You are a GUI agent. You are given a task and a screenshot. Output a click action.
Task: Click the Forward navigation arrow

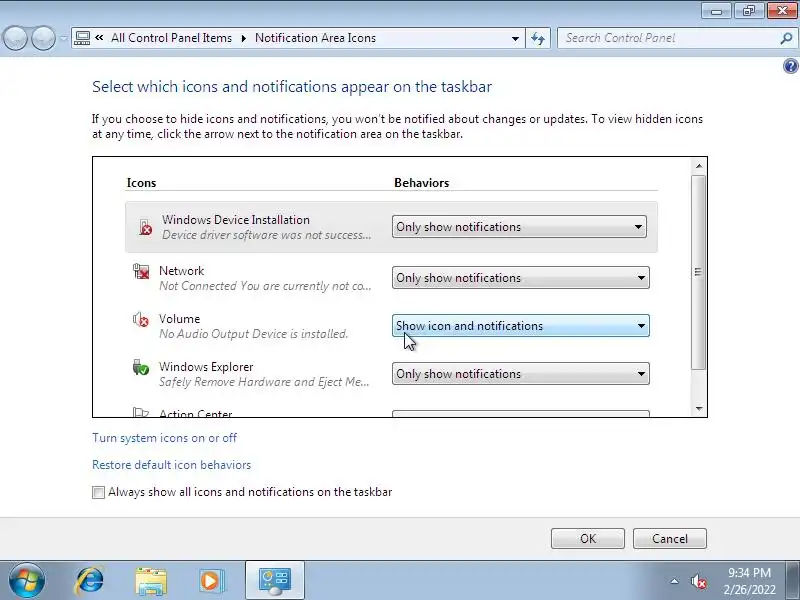(x=44, y=38)
